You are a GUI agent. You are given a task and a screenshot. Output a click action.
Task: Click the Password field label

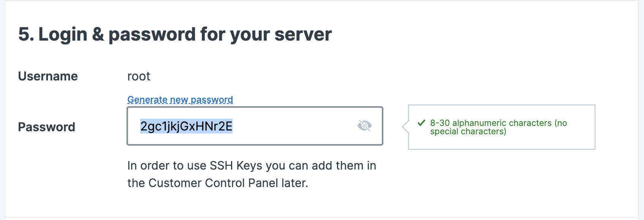(46, 127)
